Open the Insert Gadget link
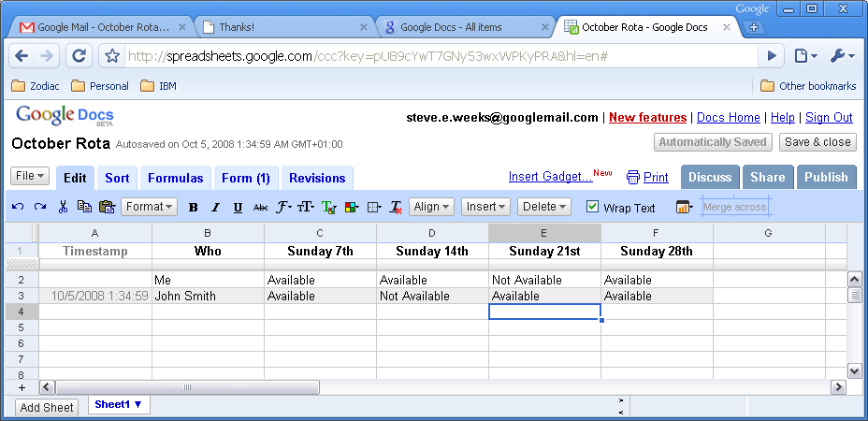 pyautogui.click(x=551, y=177)
